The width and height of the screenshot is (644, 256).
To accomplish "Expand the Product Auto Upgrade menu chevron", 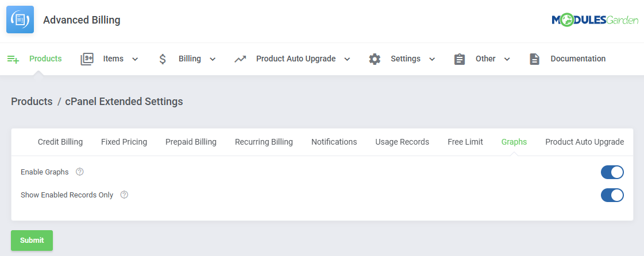I will tap(347, 59).
